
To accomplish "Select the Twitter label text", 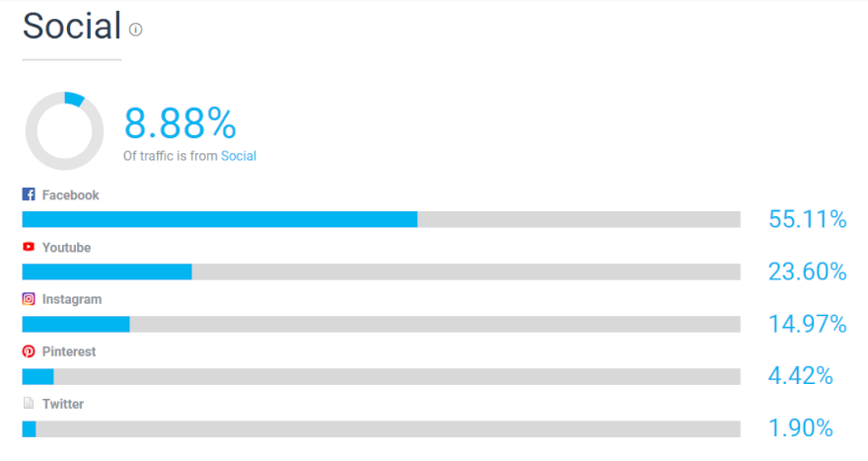I will tap(62, 404).
